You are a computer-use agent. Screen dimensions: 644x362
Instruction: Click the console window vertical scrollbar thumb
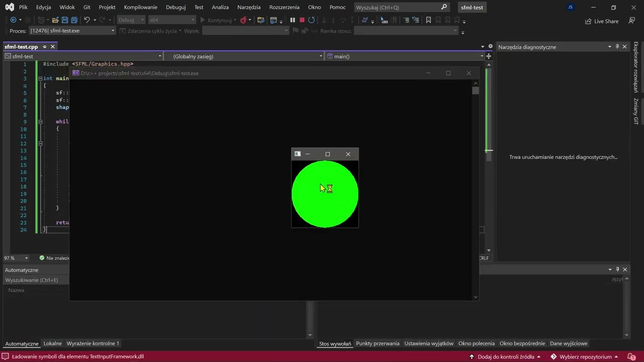point(475,90)
